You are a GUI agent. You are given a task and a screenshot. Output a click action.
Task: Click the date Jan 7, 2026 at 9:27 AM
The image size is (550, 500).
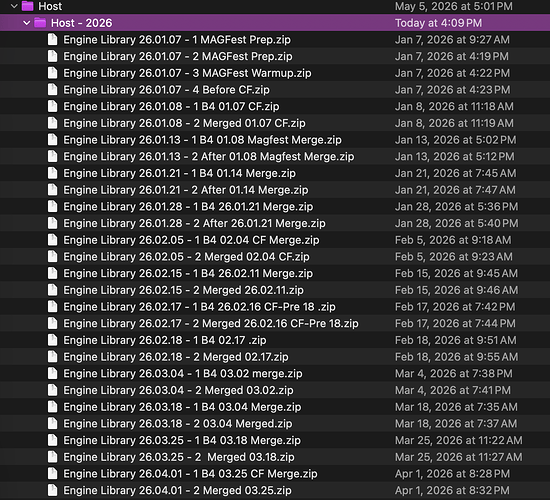pyautogui.click(x=452, y=39)
